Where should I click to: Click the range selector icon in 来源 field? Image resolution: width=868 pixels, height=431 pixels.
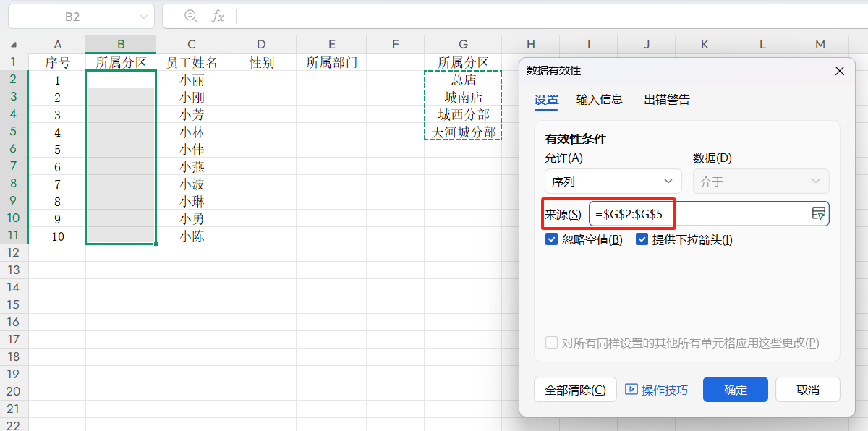(x=820, y=213)
